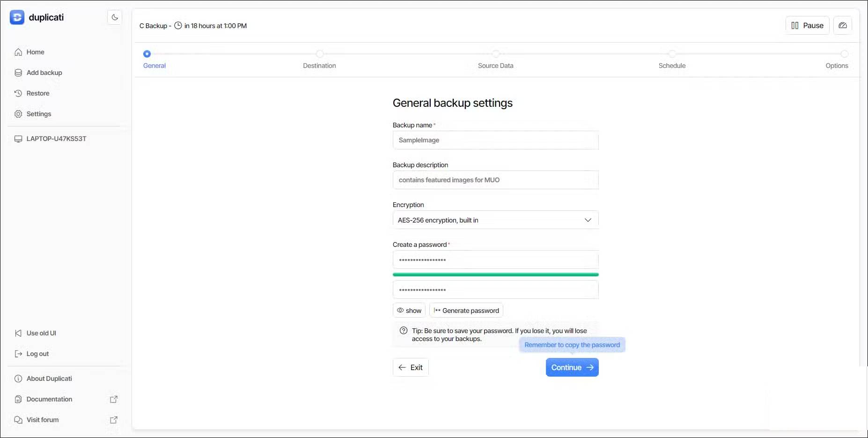Select the Source Data step circle
Image resolution: width=868 pixels, height=438 pixels.
[x=496, y=54]
